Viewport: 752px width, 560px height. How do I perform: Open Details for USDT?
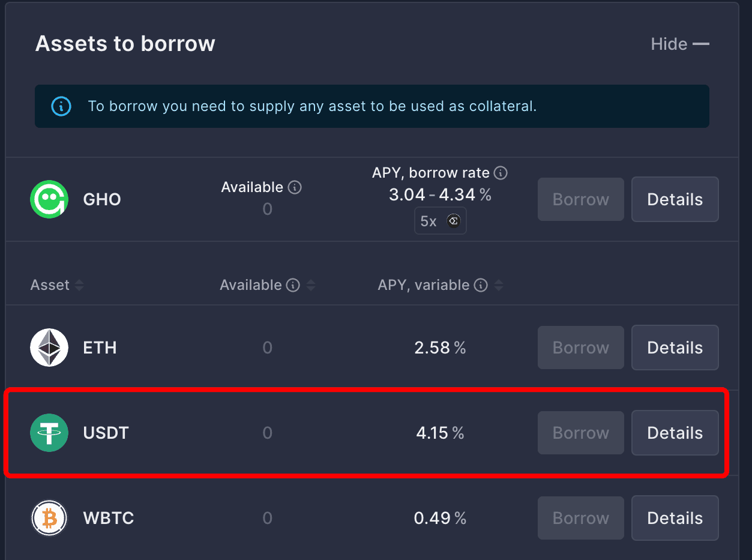click(x=675, y=433)
